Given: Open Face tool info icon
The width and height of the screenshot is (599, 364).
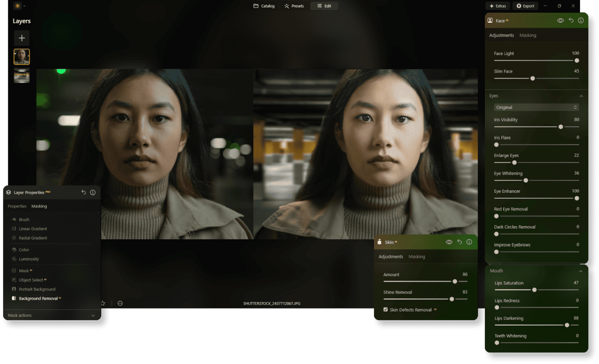Looking at the screenshot, I should click(x=581, y=21).
